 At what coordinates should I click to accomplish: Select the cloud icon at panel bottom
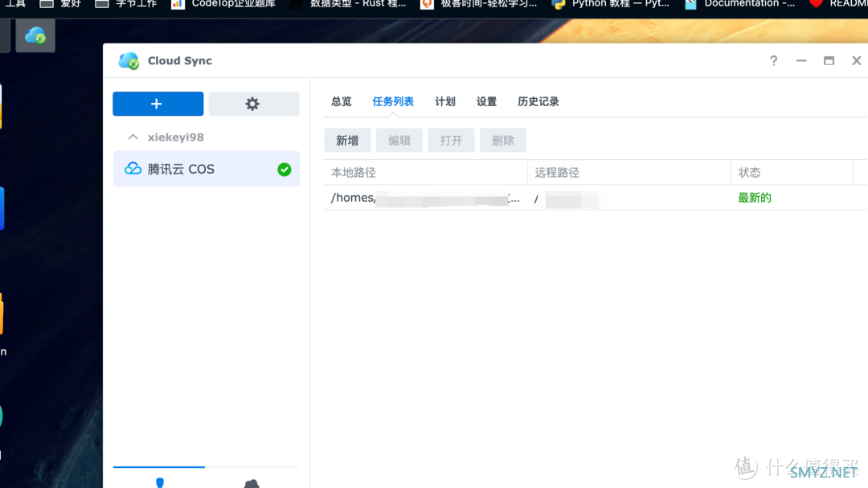tap(252, 482)
